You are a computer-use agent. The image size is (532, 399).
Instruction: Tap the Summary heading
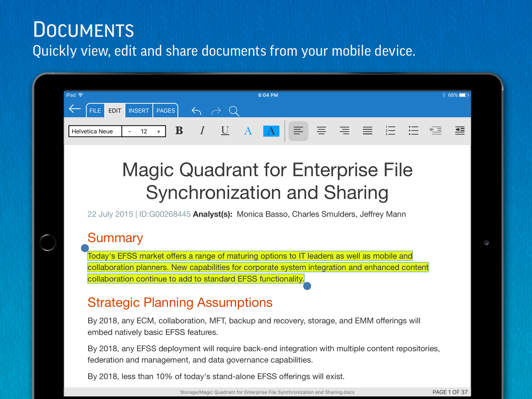[115, 238]
